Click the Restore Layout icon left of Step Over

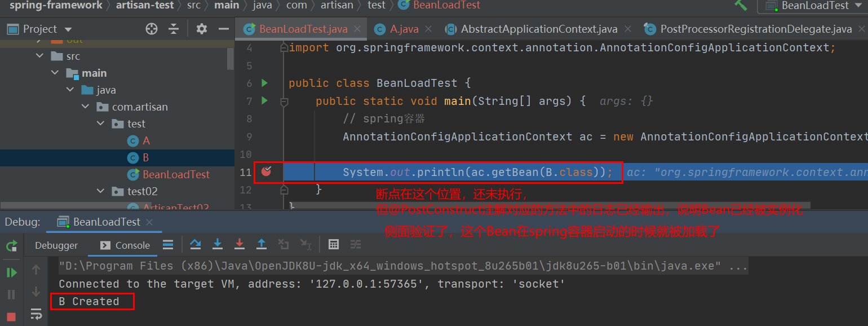pos(168,244)
